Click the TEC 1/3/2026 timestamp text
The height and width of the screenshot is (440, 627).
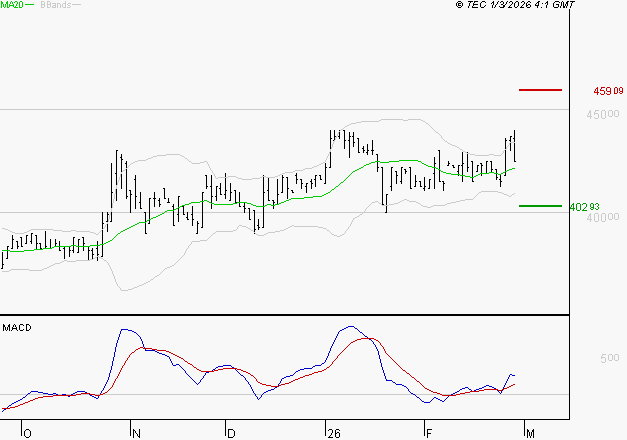click(515, 5)
